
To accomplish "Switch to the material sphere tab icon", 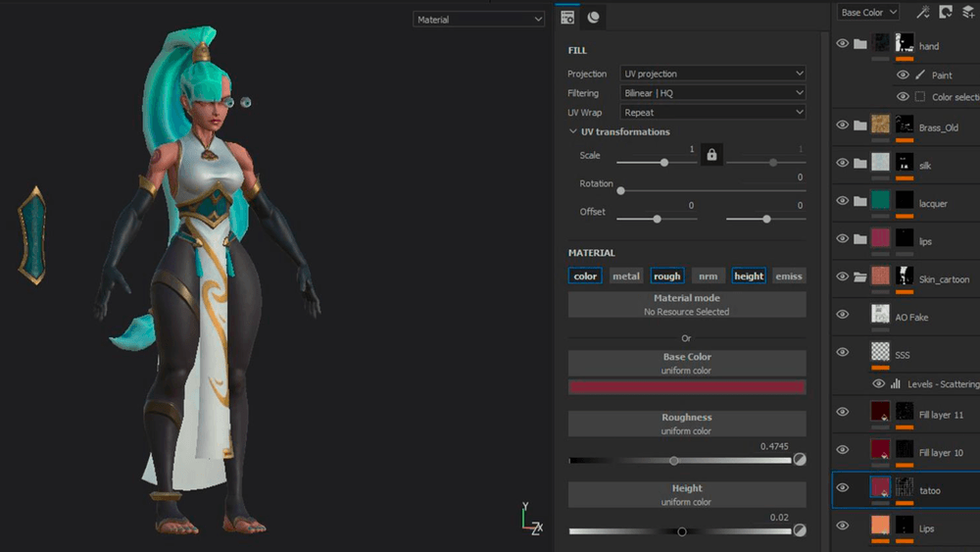I will [x=593, y=18].
